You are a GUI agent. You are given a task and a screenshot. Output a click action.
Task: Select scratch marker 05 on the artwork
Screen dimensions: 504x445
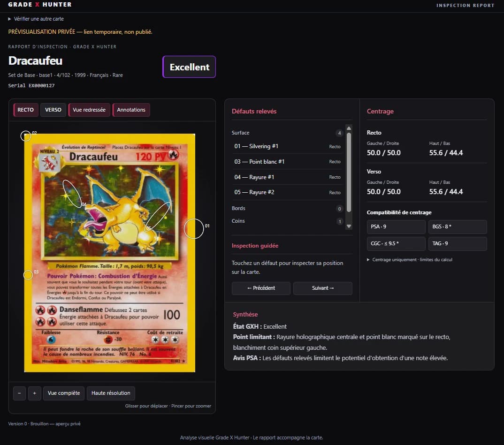tap(158, 216)
